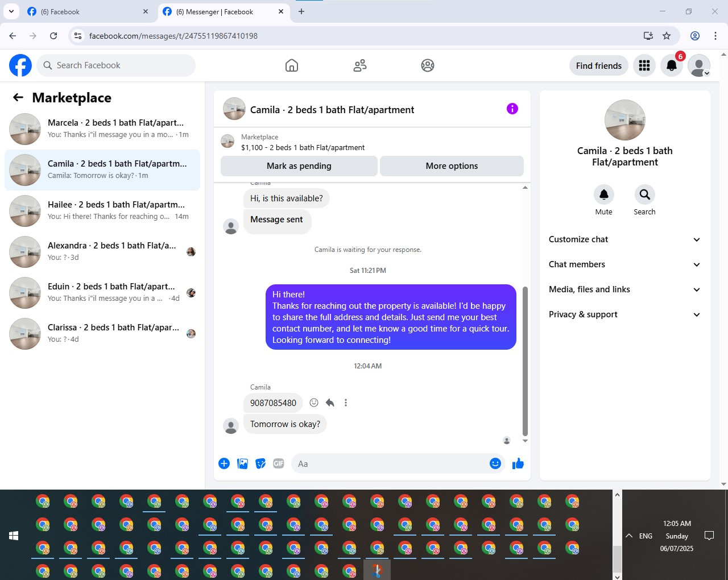Open the Groups icon in top navigation
Viewport: 728px width, 580px height.
428,65
